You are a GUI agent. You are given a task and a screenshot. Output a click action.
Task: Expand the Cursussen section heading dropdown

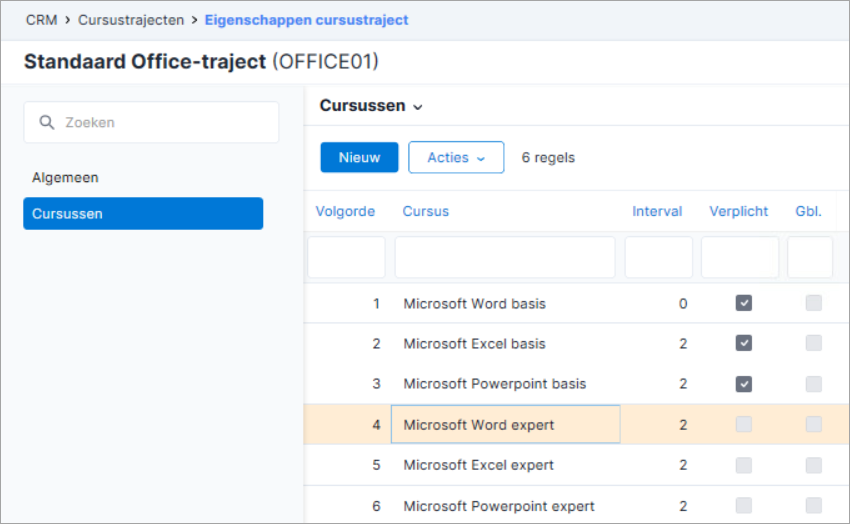click(417, 107)
